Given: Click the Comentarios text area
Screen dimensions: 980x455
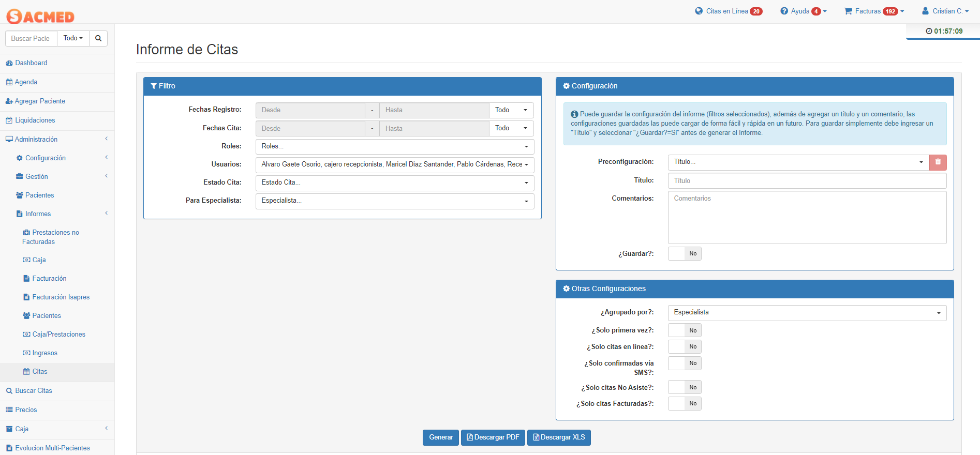Looking at the screenshot, I should click(807, 218).
